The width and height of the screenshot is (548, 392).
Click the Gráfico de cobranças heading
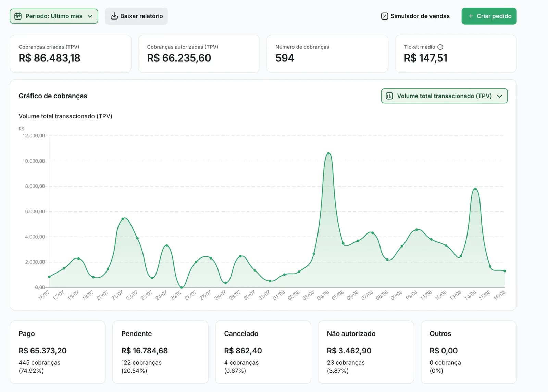(53, 96)
